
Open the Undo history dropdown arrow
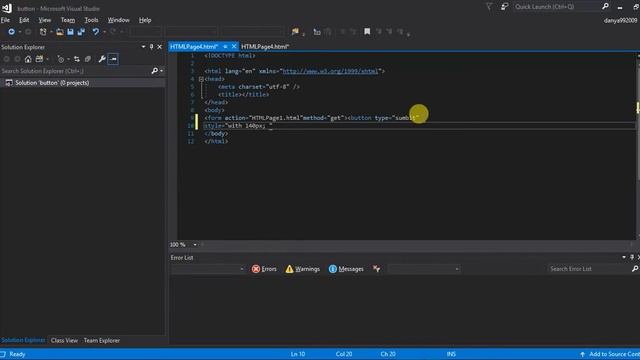pyautogui.click(x=104, y=32)
